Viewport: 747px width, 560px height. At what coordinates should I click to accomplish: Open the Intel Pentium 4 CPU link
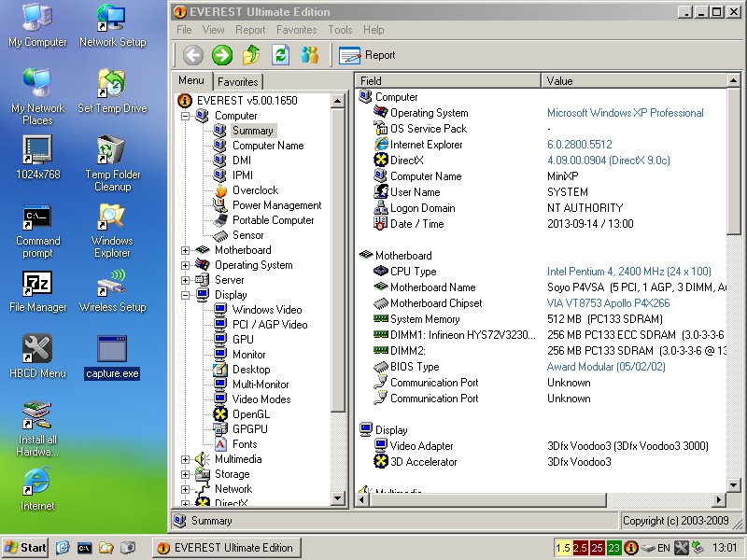628,272
